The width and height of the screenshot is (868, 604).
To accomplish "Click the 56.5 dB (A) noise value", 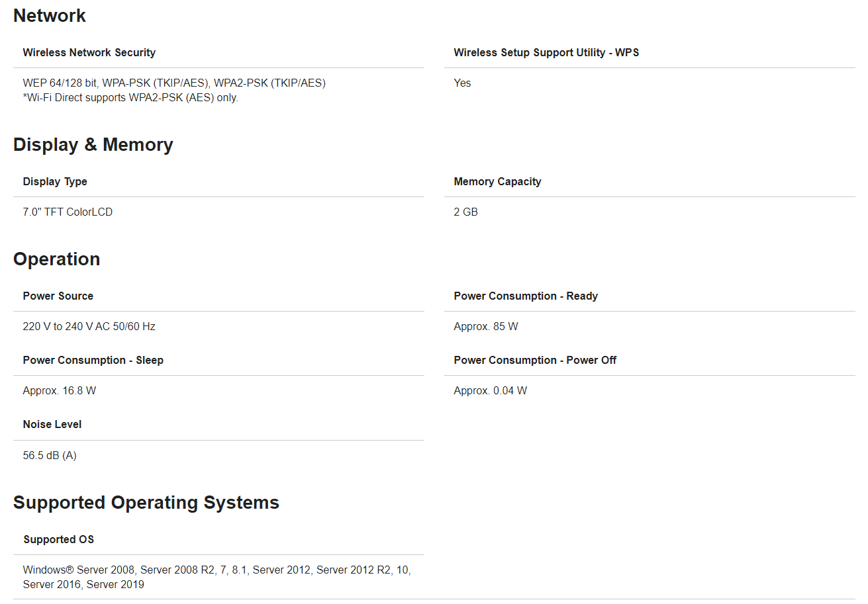I will 50,455.
